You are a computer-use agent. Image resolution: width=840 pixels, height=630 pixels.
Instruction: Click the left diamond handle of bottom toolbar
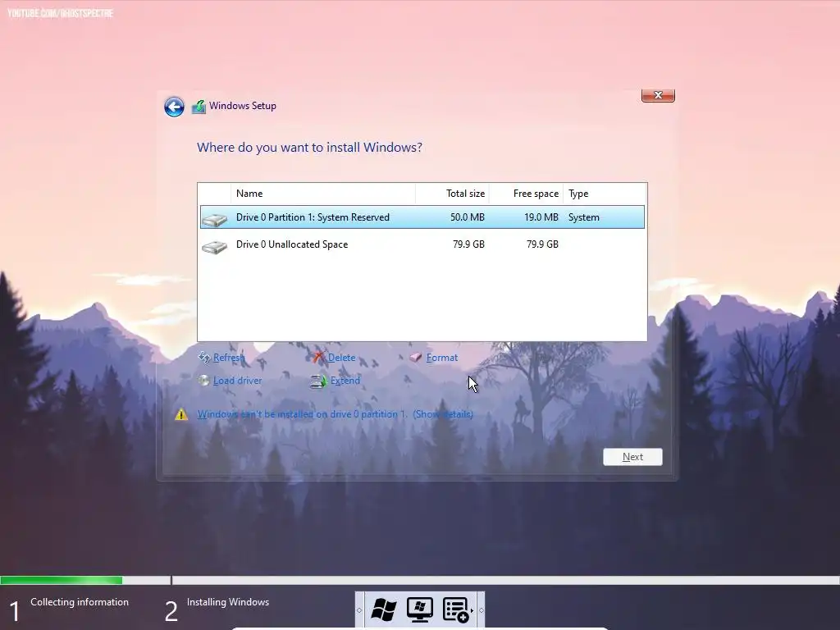click(x=359, y=610)
